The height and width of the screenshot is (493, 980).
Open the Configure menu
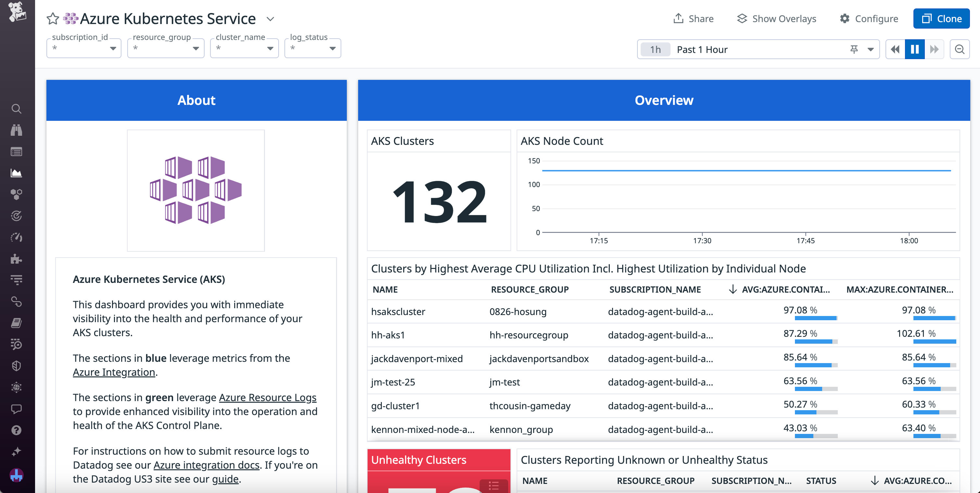click(869, 18)
